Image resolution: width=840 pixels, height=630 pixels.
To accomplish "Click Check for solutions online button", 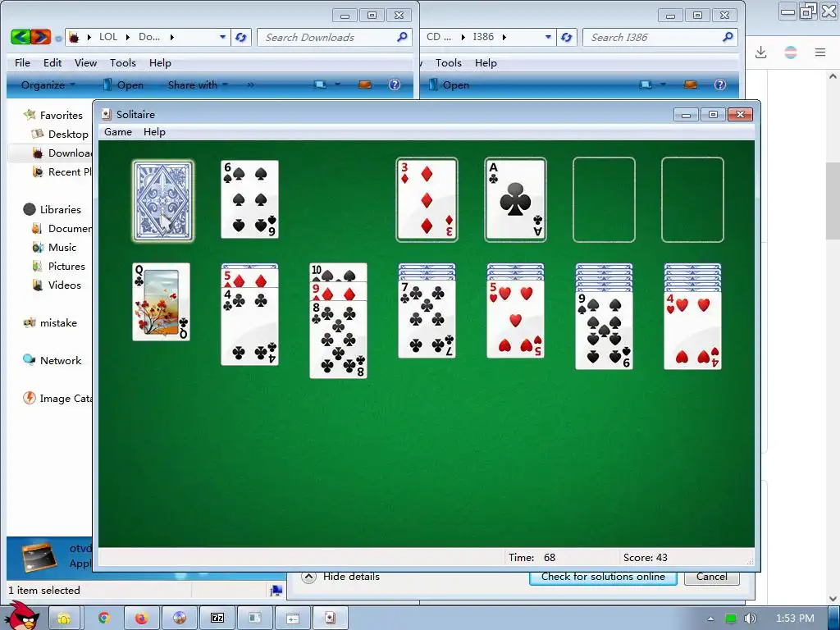I will click(603, 577).
